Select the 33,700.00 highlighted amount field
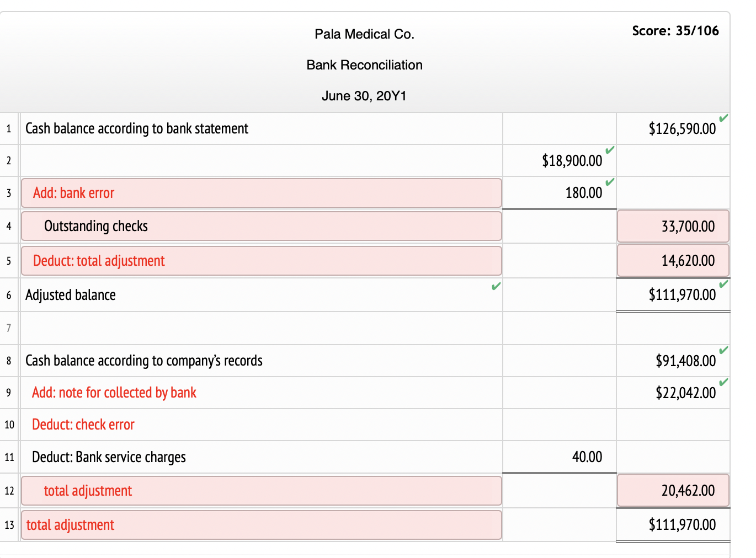The height and width of the screenshot is (558, 756). point(673,226)
